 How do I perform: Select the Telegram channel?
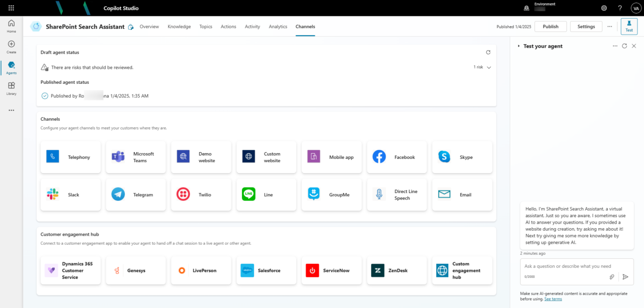click(x=136, y=194)
